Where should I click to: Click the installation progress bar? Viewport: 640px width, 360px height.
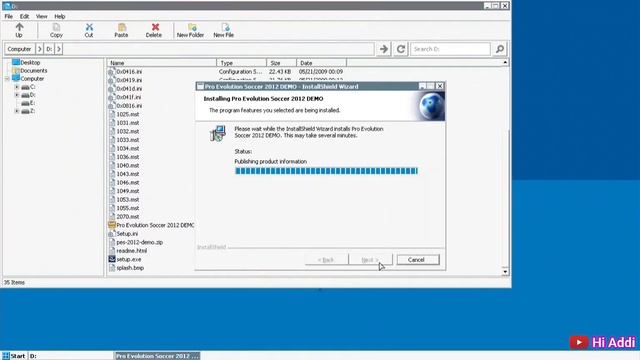[x=326, y=171]
